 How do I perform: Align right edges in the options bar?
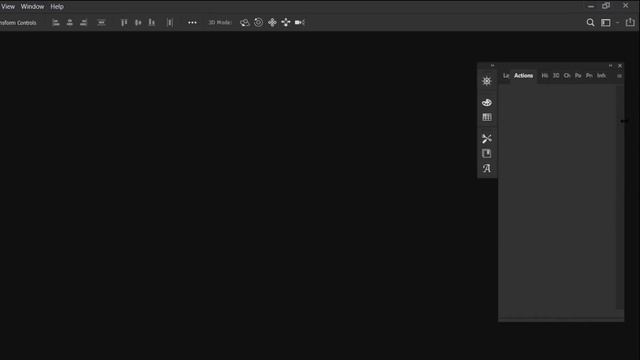(x=84, y=22)
